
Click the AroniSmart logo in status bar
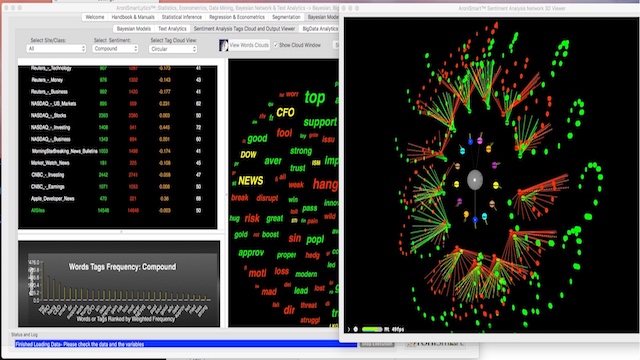click(435, 344)
